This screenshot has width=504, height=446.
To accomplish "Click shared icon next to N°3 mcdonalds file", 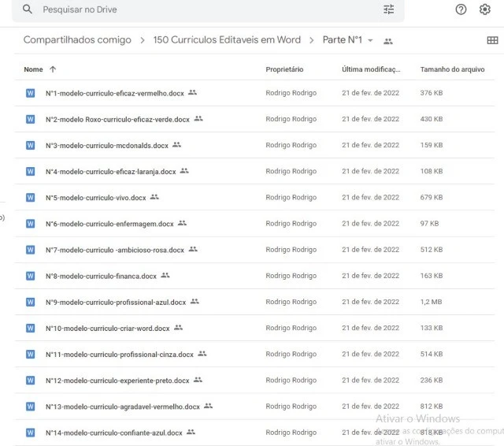I will [x=176, y=144].
